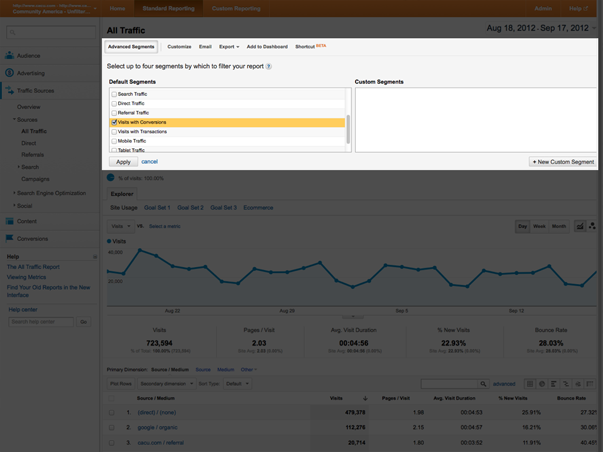Image resolution: width=603 pixels, height=452 pixels.
Task: Open the Admin menu item
Action: [543, 8]
